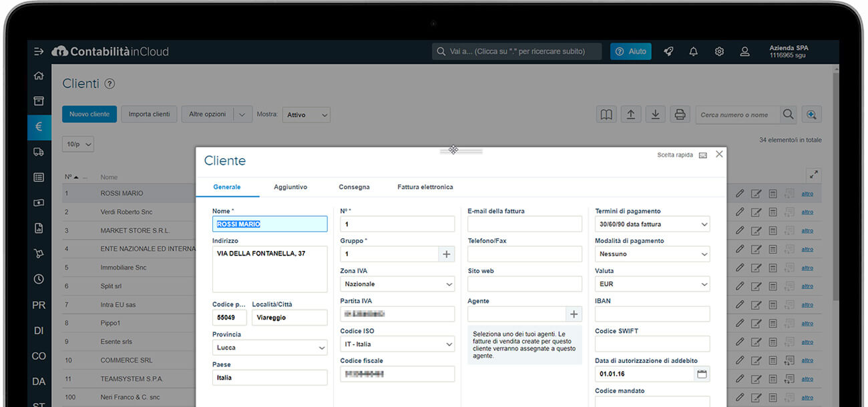Switch to the Consegna tab
The width and height of the screenshot is (868, 407).
354,187
